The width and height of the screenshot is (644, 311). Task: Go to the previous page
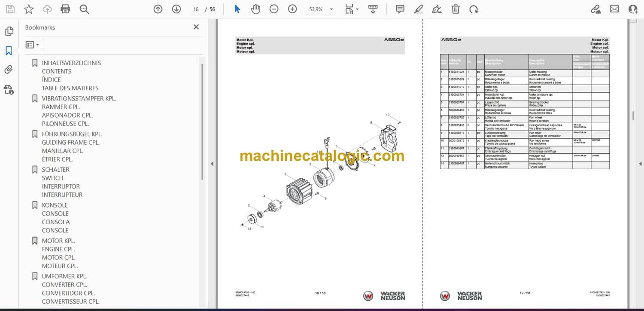[158, 9]
